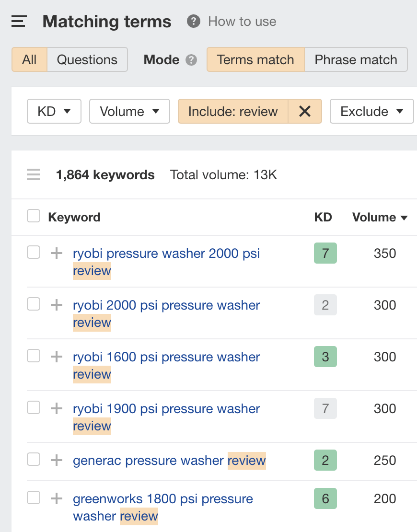Switch to the Questions tab
Screen dimensions: 417x532
tap(87, 59)
